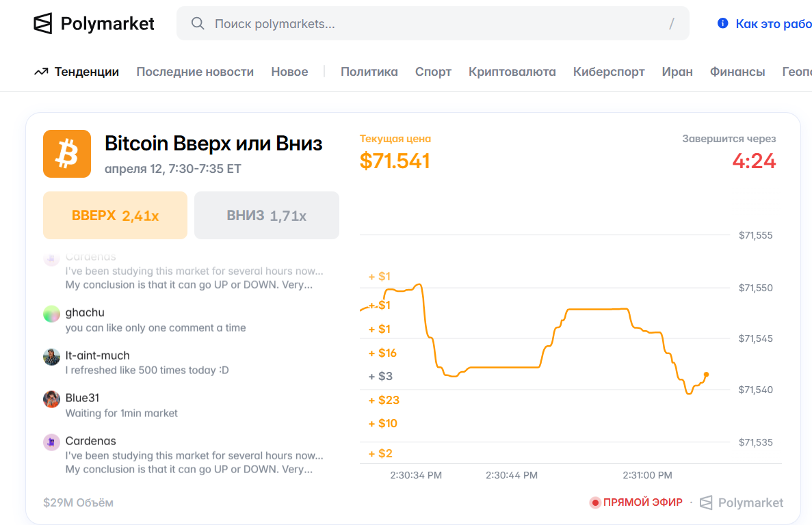Click the Polymarket logo icon
Image resolution: width=812 pixels, height=525 pixels.
point(43,24)
